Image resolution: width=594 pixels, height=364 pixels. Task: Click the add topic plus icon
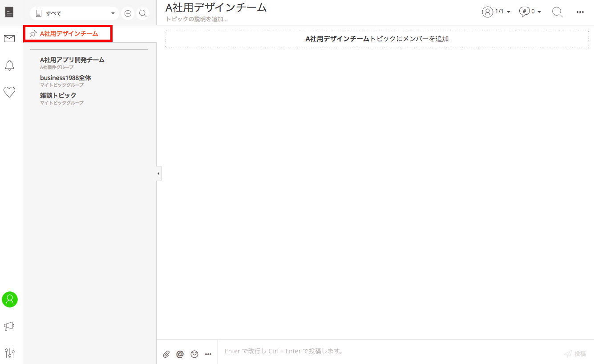click(x=128, y=13)
